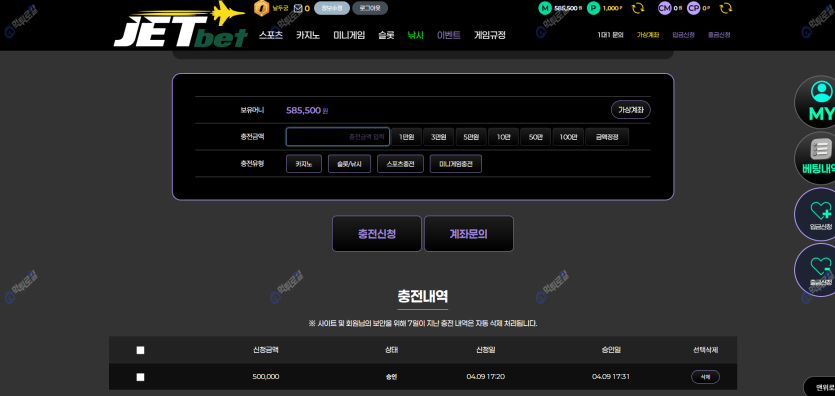The image size is (835, 396).
Task: Open the 스포츠 menu
Action: pos(271,35)
